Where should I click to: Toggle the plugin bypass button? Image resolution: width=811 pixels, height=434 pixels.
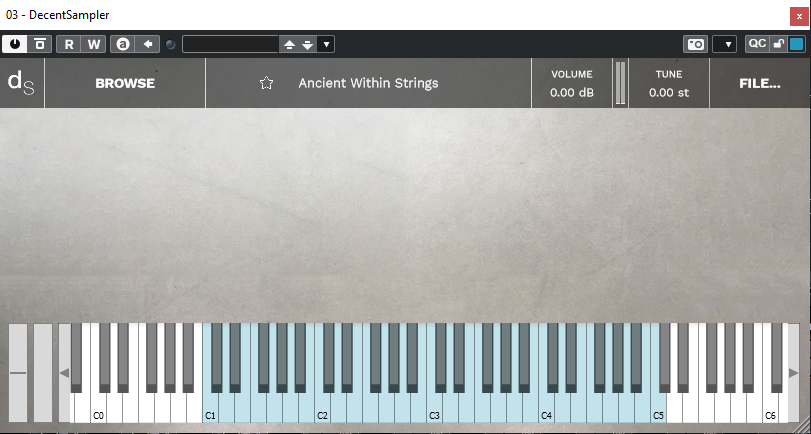point(39,44)
